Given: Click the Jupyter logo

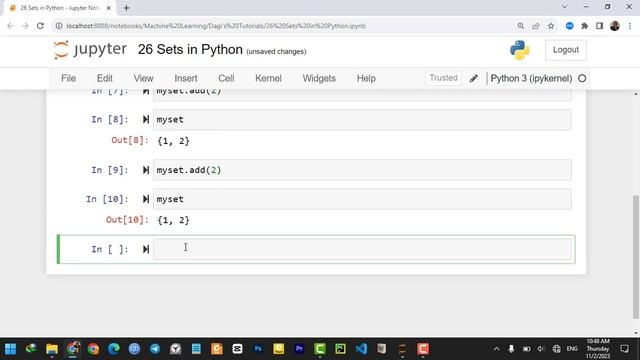Looking at the screenshot, I should [90, 50].
